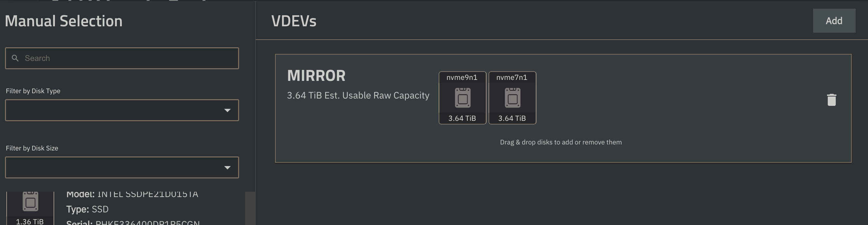Open the Filter by Disk Type dropdown arrow
Screen dimensions: 868x225
click(x=227, y=110)
